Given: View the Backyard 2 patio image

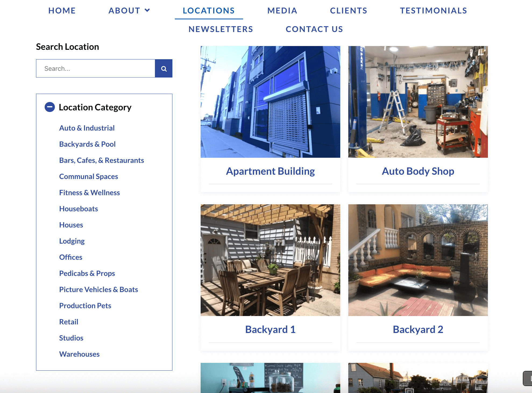Looking at the screenshot, I should pos(418,260).
